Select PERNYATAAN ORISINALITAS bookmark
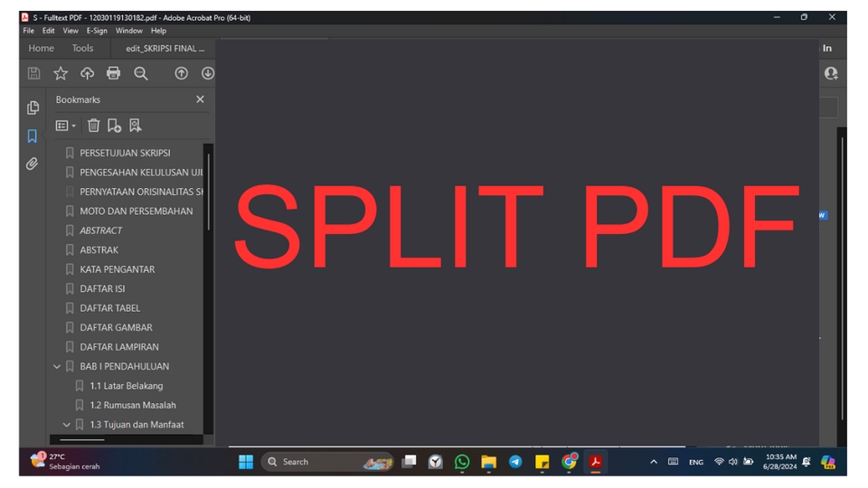This screenshot has width=868, height=488. (141, 192)
